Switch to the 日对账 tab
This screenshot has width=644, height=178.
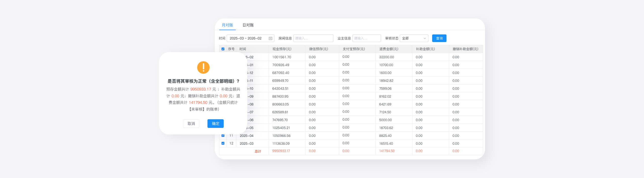point(248,25)
